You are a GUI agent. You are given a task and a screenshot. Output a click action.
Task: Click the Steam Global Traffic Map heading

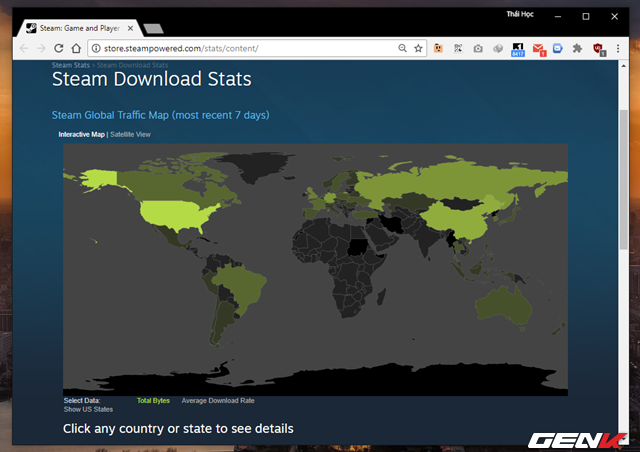[160, 115]
